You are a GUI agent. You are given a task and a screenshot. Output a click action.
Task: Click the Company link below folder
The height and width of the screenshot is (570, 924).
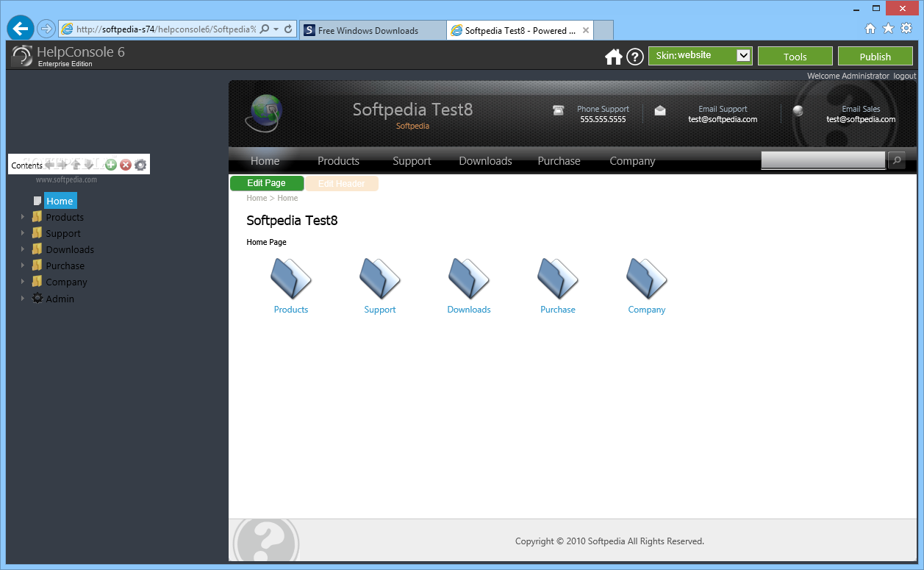pyautogui.click(x=647, y=310)
